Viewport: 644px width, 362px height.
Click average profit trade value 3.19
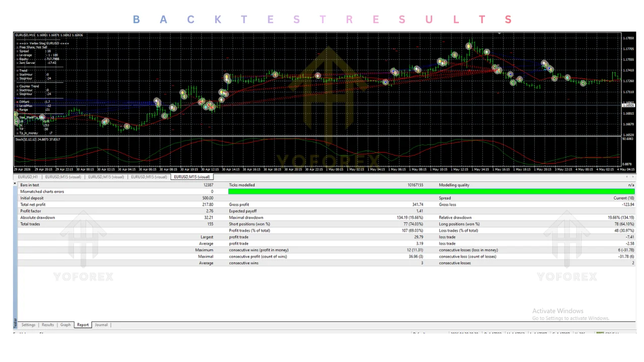[x=420, y=244]
